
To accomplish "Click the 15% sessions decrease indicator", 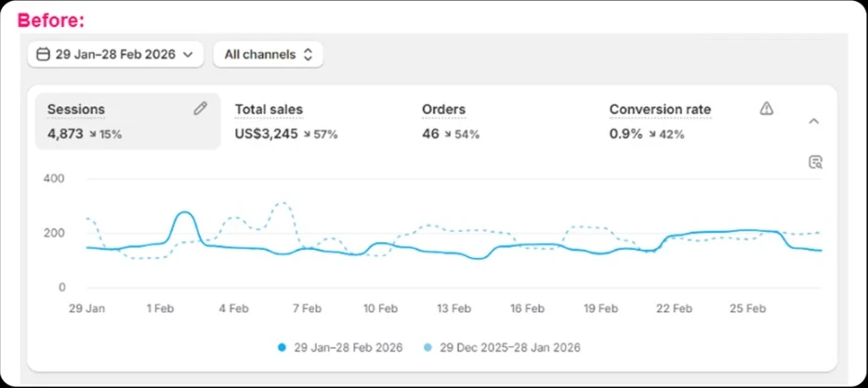I will pos(105,134).
